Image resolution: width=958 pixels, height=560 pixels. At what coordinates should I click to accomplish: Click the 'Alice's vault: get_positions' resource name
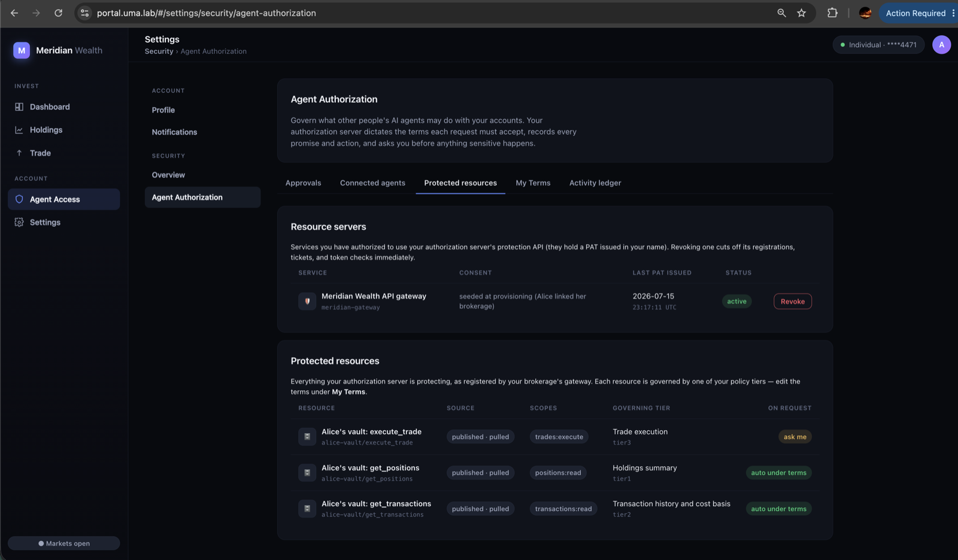point(370,468)
